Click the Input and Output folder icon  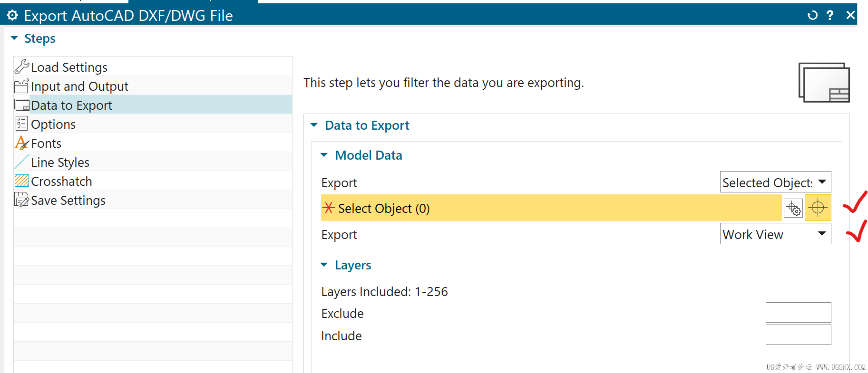click(x=22, y=86)
